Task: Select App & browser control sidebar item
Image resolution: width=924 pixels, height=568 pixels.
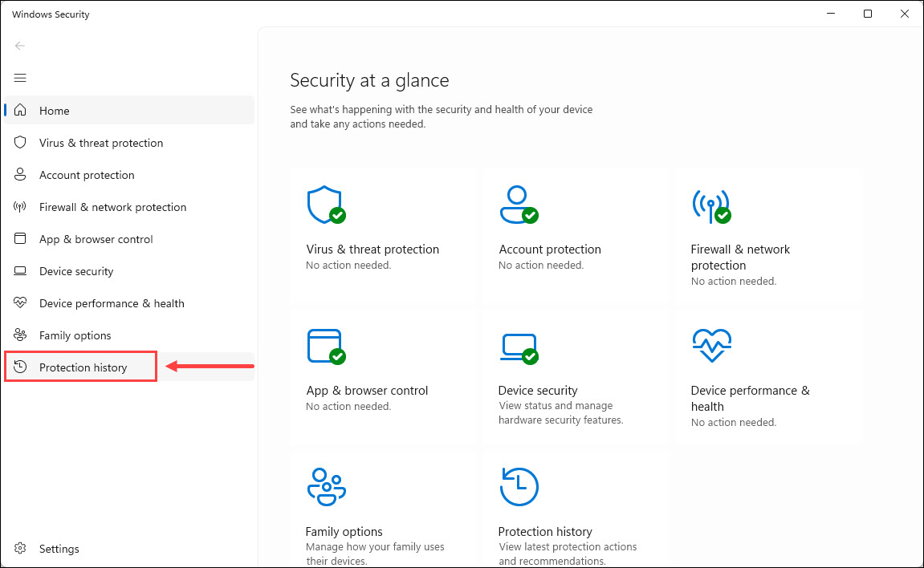Action: tap(96, 239)
